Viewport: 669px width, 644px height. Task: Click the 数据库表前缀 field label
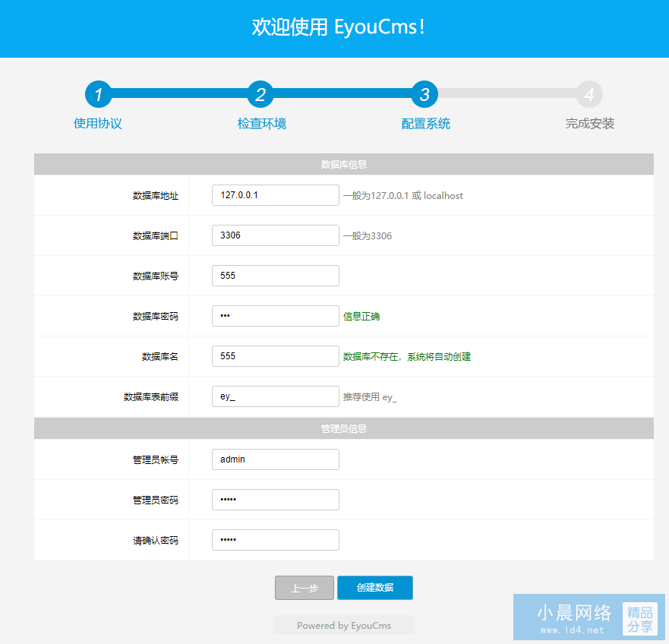(x=151, y=397)
